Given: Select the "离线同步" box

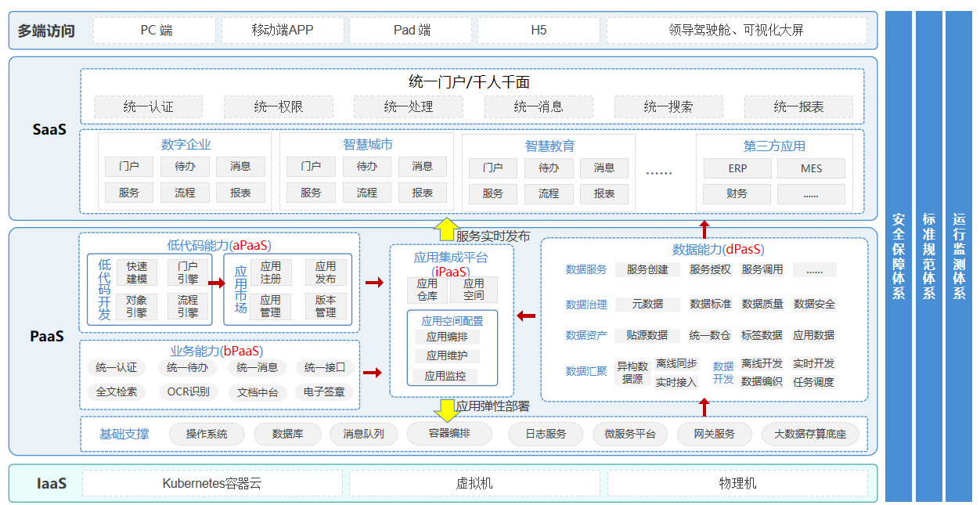Looking at the screenshot, I should click(x=676, y=364).
